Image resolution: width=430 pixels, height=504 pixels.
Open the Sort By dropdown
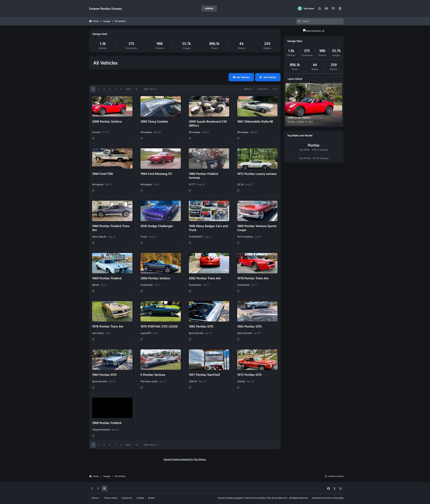click(x=248, y=89)
